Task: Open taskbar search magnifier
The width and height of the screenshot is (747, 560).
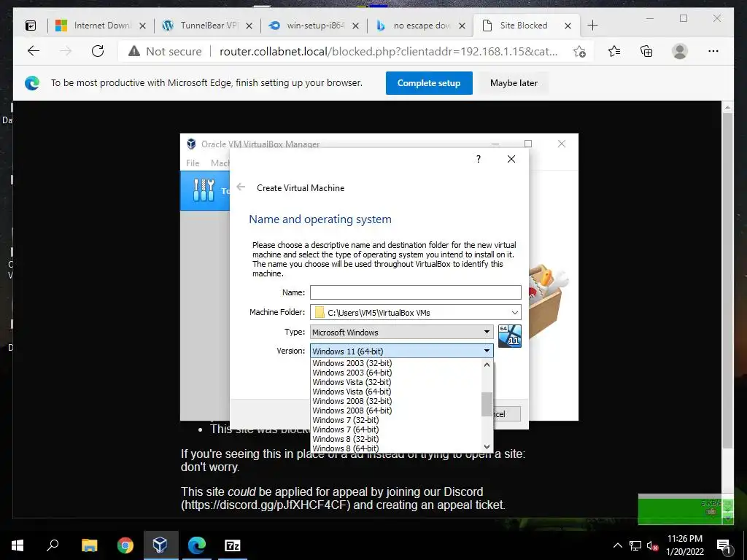Action: [53, 545]
